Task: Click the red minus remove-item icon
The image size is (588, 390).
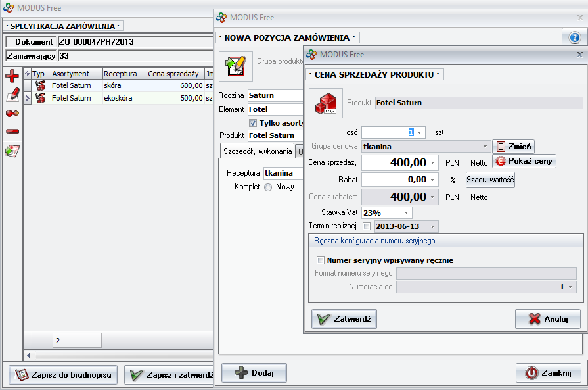Action: point(12,132)
